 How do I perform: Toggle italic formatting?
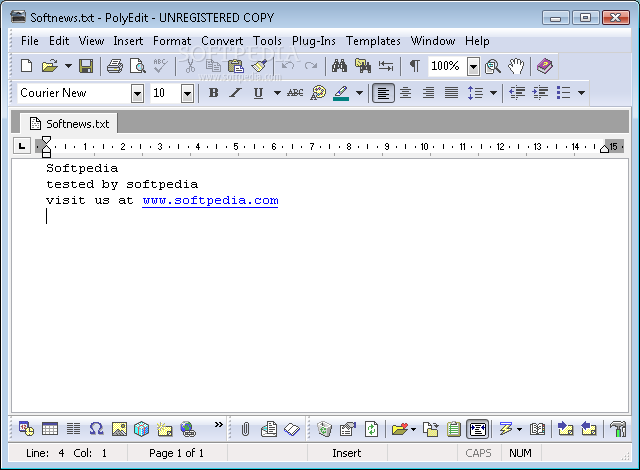tap(235, 93)
